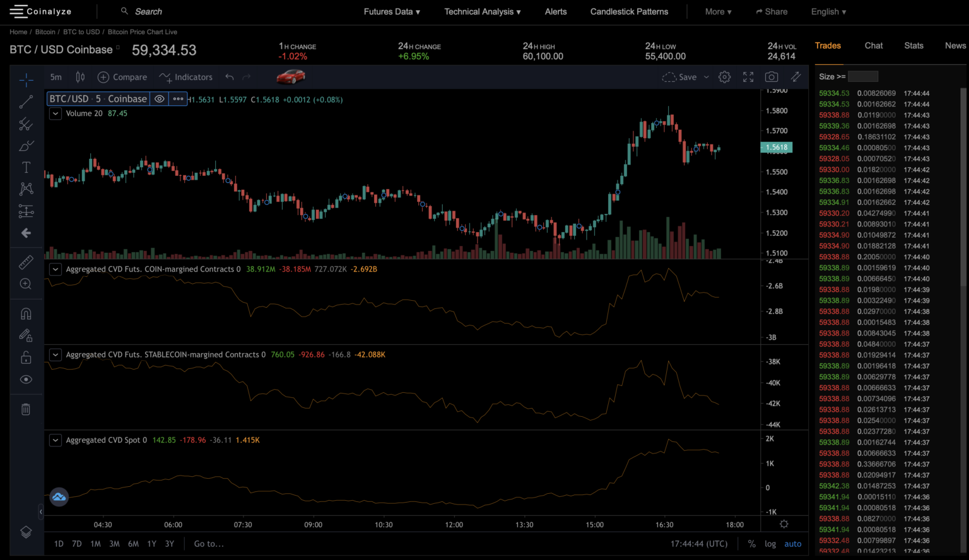Go to Bitcoin breadcrumb link
This screenshot has width=969, height=560.
coord(45,32)
